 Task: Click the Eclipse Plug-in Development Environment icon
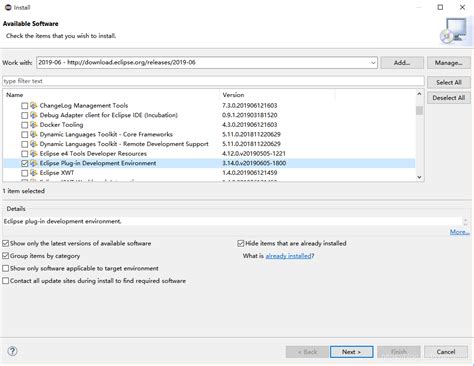click(x=34, y=163)
